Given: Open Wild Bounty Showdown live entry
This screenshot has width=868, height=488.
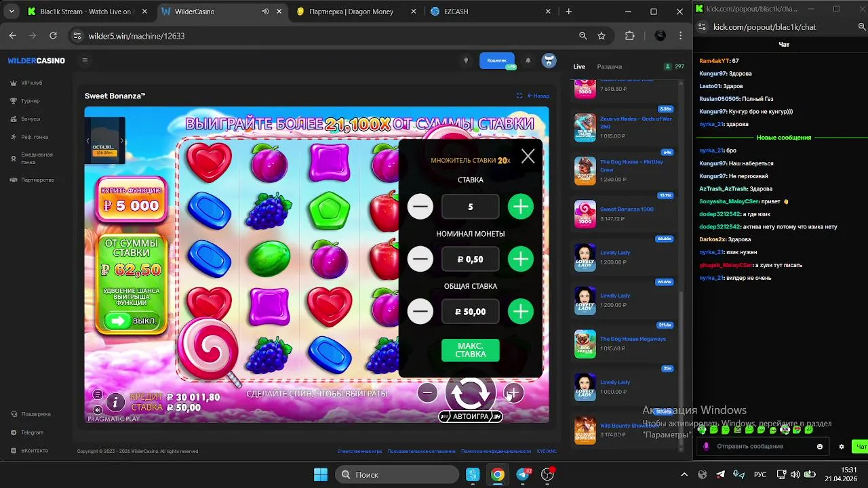Looking at the screenshot, I should (x=624, y=430).
